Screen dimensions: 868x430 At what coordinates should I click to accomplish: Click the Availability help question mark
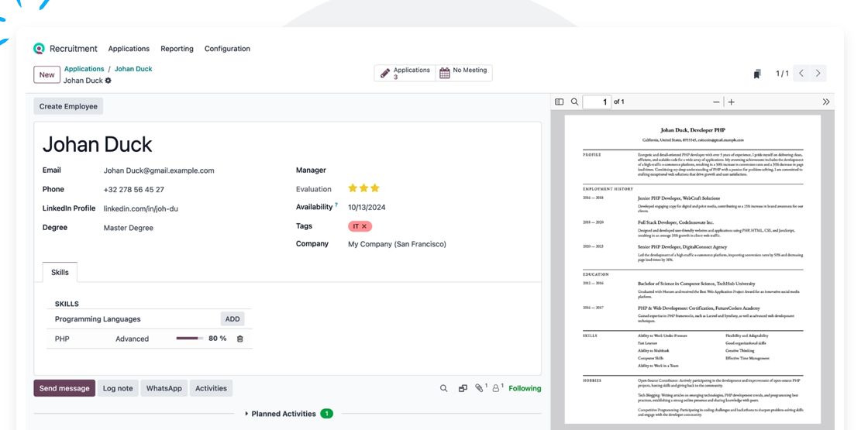[336, 205]
